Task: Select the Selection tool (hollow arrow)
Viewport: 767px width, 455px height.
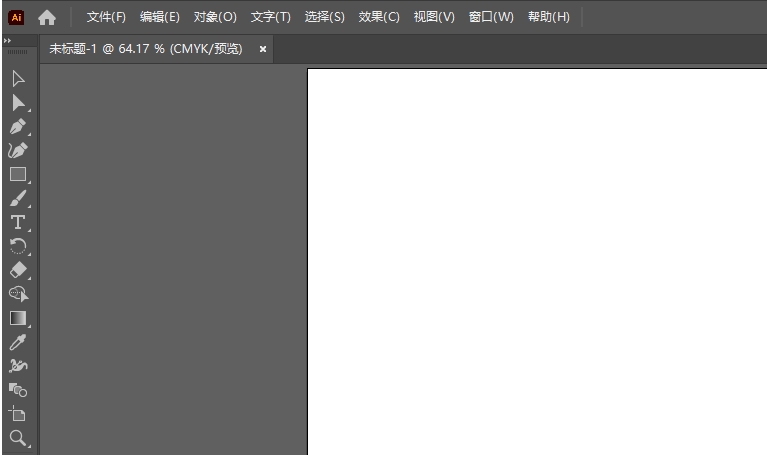Action: pyautogui.click(x=18, y=79)
